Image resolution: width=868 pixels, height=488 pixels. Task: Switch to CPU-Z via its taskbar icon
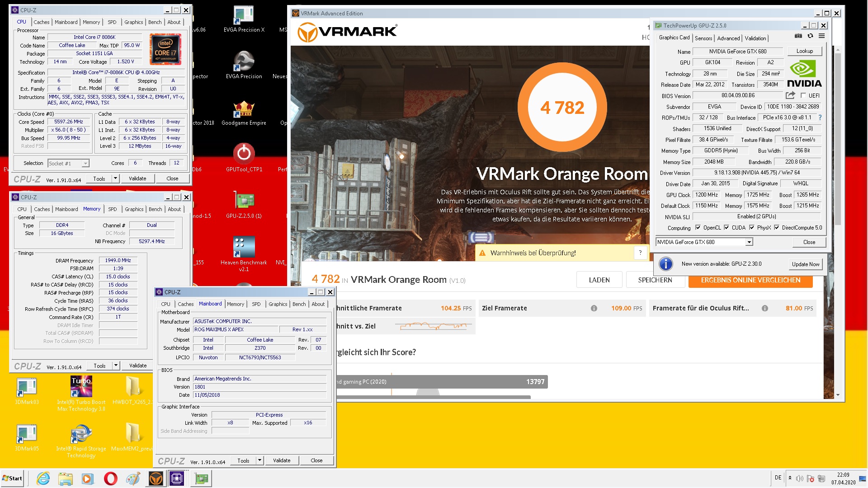click(x=176, y=479)
